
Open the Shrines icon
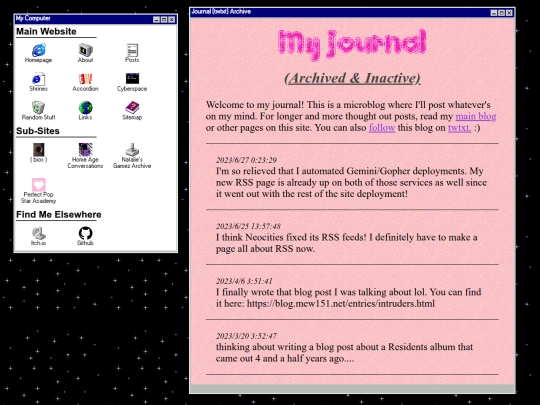(x=39, y=79)
